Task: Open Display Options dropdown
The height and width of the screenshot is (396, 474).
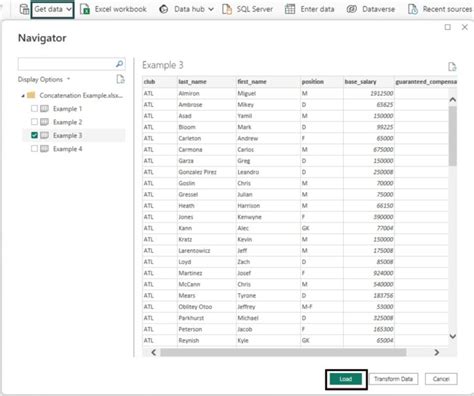Action: pyautogui.click(x=44, y=79)
